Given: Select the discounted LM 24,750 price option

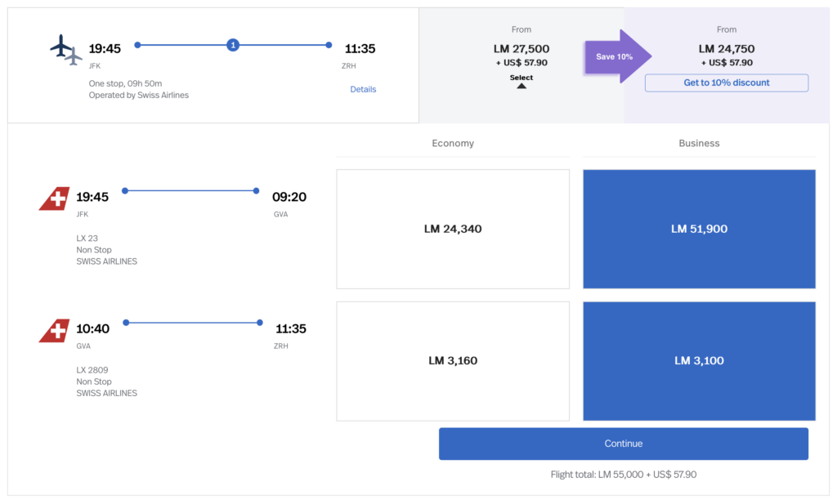Looking at the screenshot, I should 726,49.
